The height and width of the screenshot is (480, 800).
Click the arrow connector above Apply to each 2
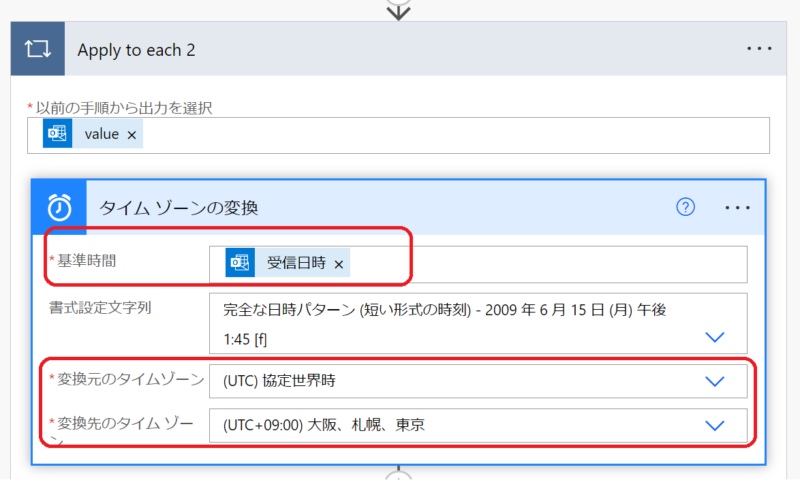tap(399, 10)
